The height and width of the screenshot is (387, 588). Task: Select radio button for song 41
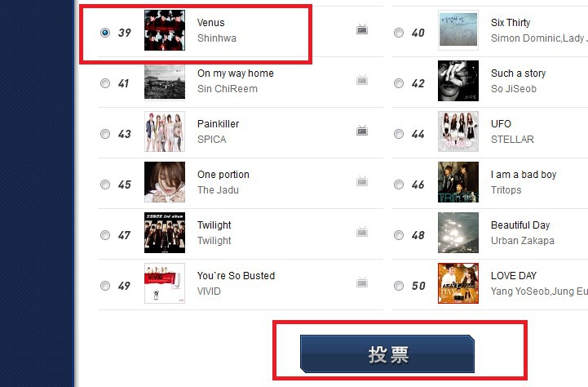point(105,83)
